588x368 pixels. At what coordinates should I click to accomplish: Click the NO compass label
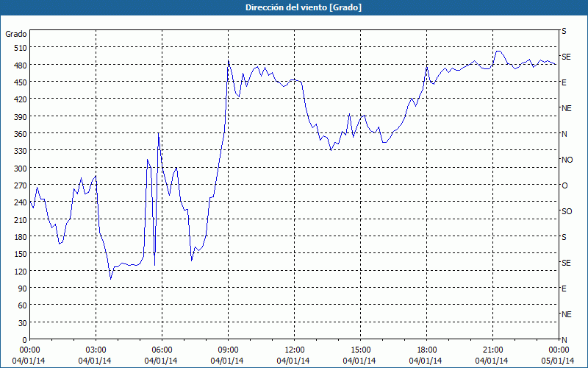(x=567, y=160)
